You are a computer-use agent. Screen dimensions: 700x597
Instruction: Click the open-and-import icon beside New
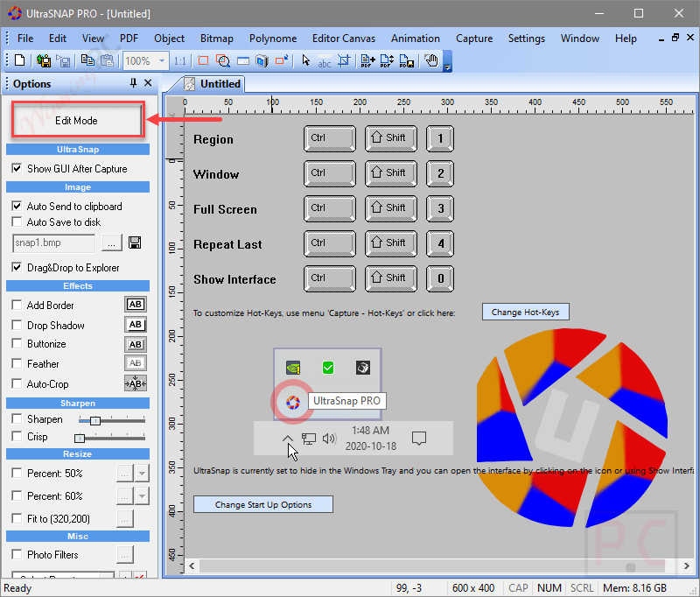click(44, 60)
